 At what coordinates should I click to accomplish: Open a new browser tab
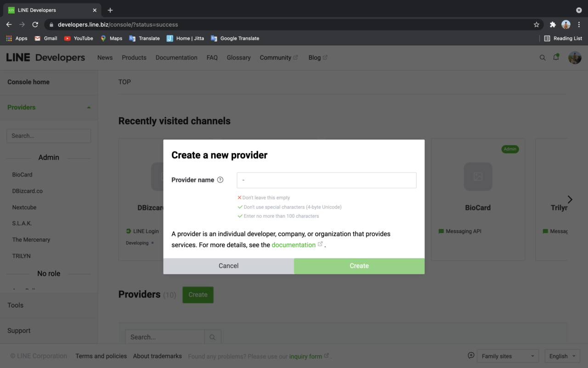[110, 10]
